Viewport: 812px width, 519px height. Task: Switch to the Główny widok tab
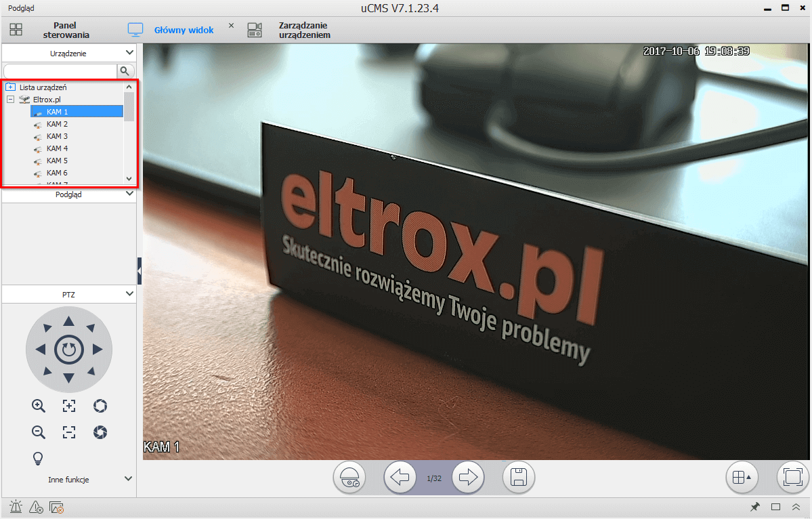pyautogui.click(x=184, y=30)
